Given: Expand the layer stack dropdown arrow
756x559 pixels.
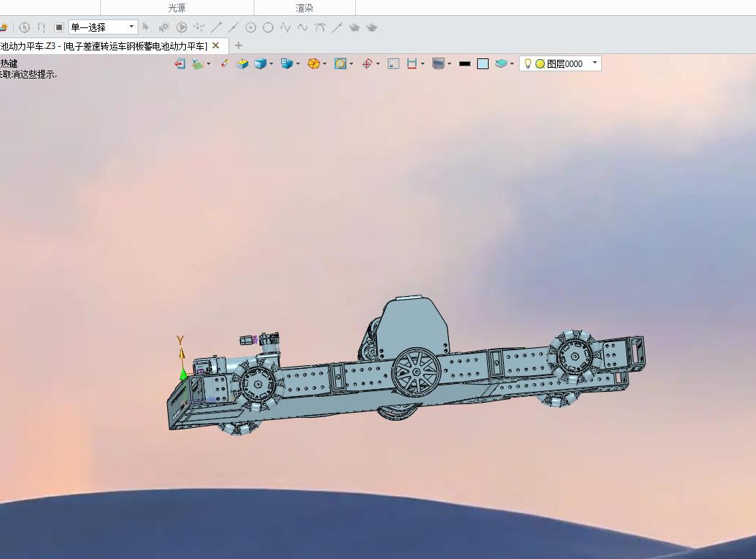Looking at the screenshot, I should [512, 63].
